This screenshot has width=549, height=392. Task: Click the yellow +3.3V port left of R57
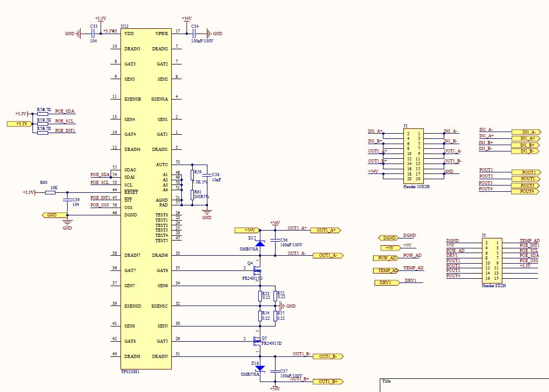pyautogui.click(x=19, y=124)
